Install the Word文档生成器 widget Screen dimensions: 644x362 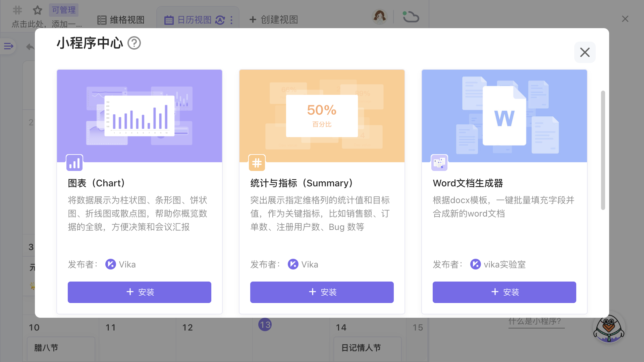(504, 292)
